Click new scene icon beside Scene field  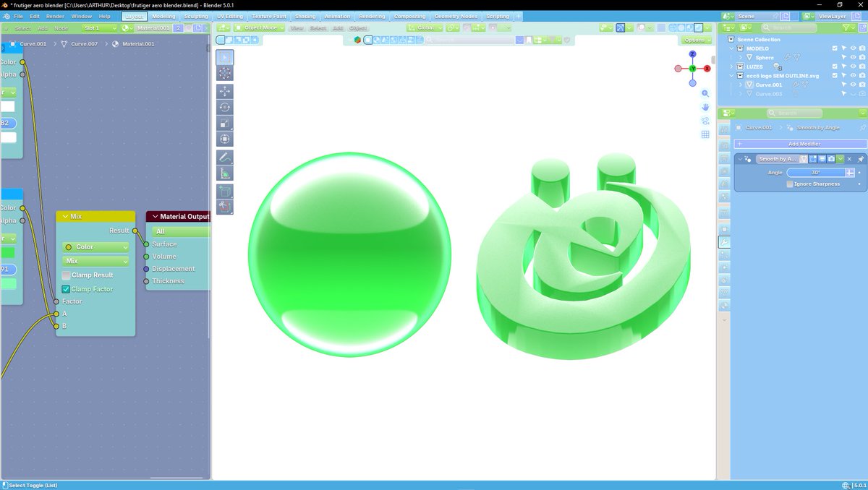click(785, 16)
